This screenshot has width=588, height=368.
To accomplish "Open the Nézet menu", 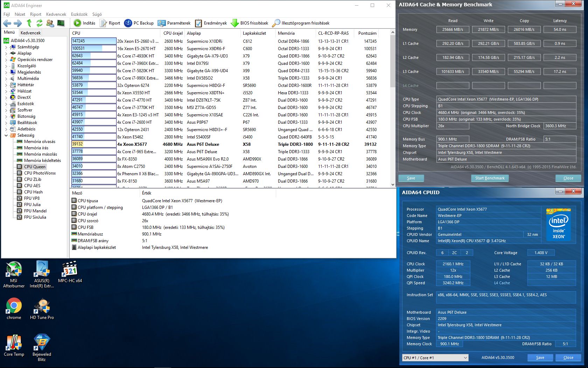I will click(20, 14).
